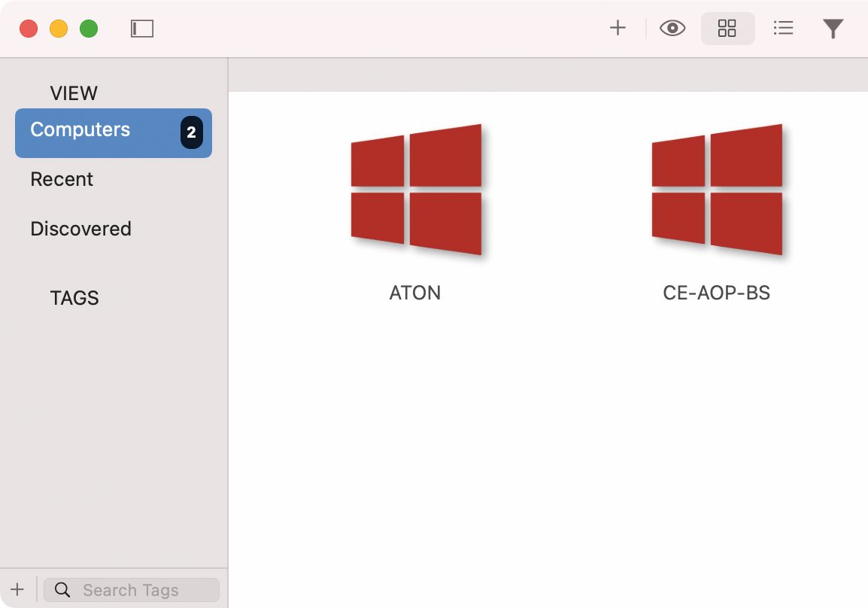Screen dimensions: 868x608
Task: Open the filter funnel icon
Action: tap(833, 29)
